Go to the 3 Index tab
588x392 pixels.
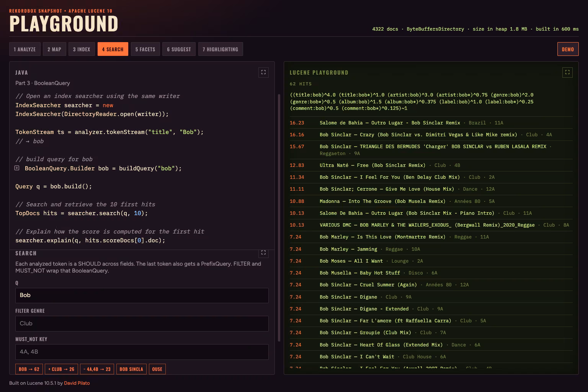coord(82,49)
